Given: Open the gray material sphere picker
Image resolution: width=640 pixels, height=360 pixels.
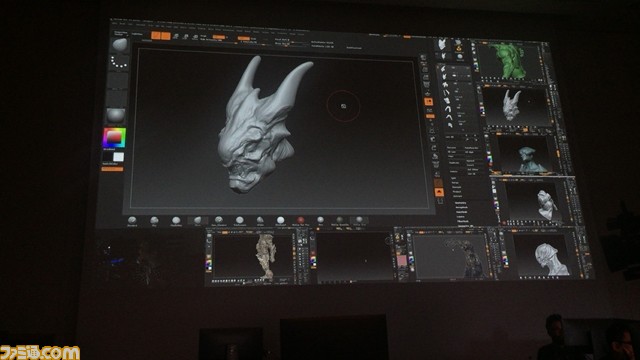Looking at the screenshot, I should point(116,116).
